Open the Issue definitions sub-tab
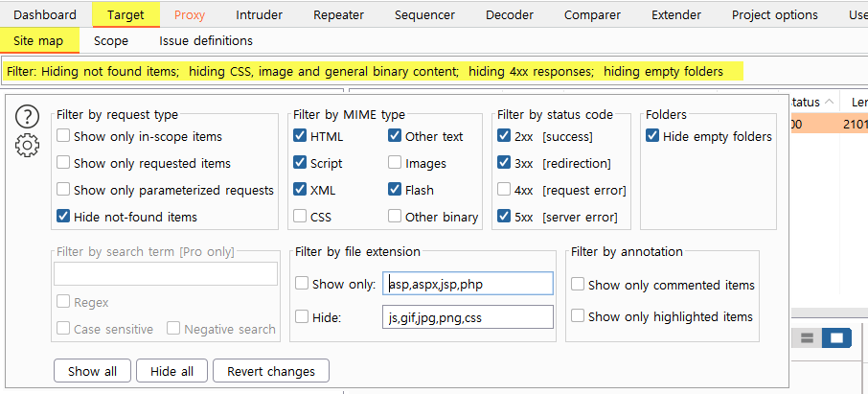This screenshot has width=868, height=394. click(206, 41)
